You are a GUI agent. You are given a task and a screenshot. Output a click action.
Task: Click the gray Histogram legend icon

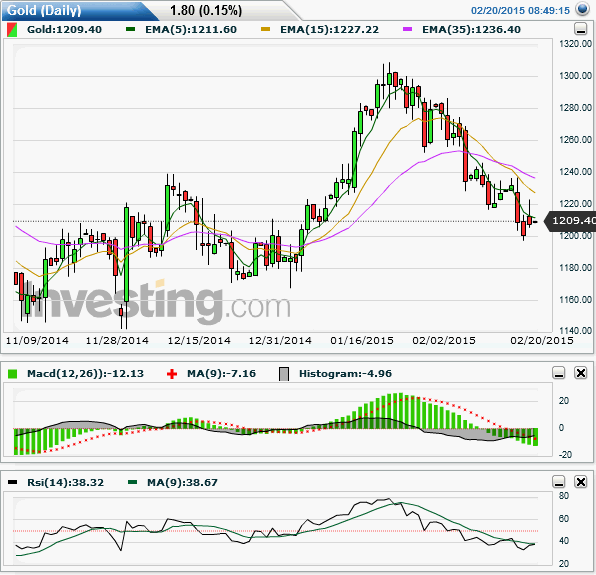pyautogui.click(x=284, y=374)
